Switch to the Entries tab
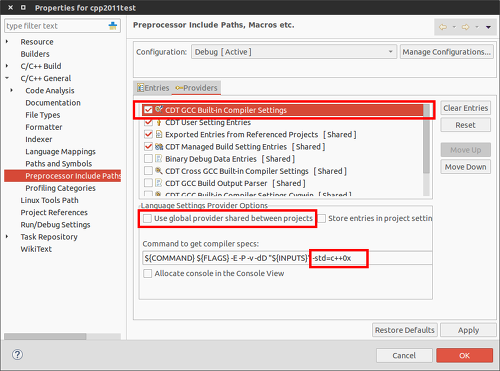Screen dimensions: 500x371 [x=153, y=88]
